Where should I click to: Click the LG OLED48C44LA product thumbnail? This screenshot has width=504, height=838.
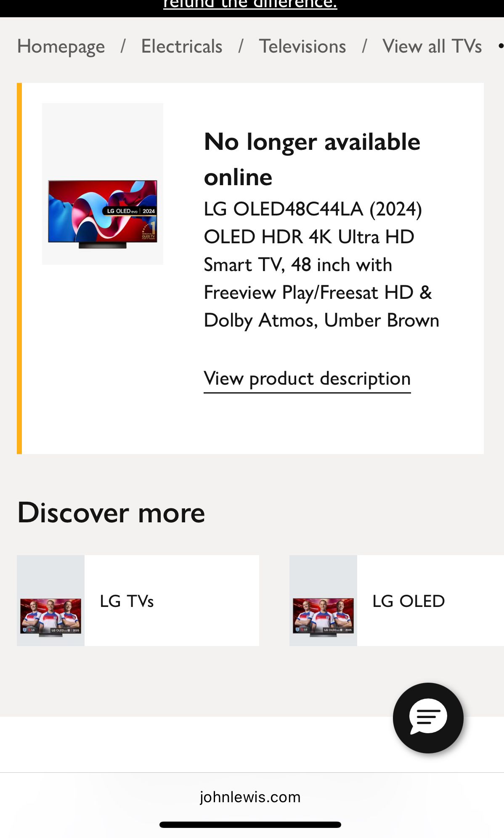[x=103, y=184]
